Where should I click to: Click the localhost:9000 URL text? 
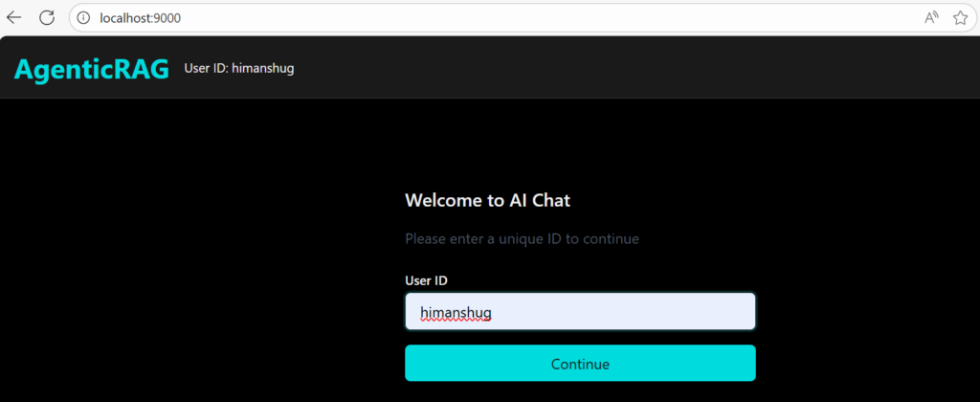pyautogui.click(x=140, y=17)
